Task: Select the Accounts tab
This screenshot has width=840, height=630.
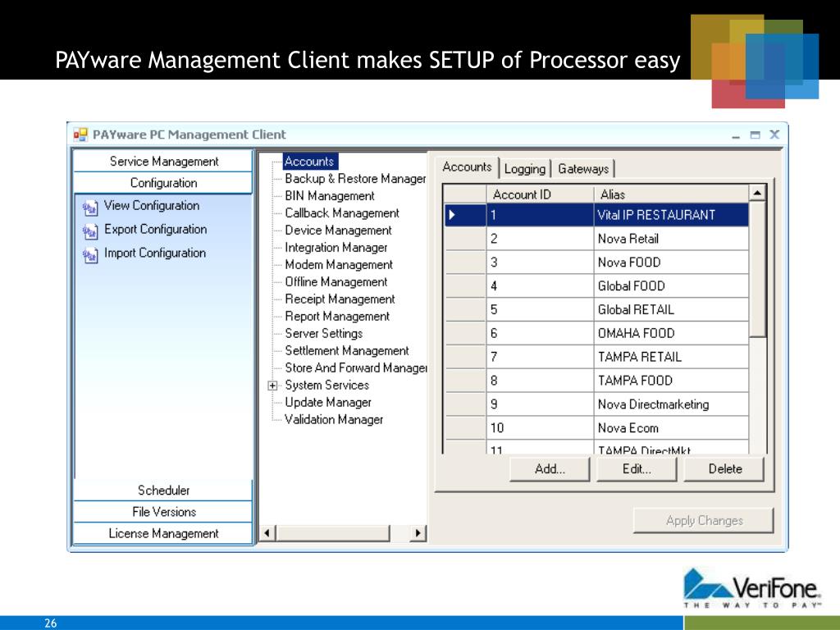Action: [x=467, y=167]
